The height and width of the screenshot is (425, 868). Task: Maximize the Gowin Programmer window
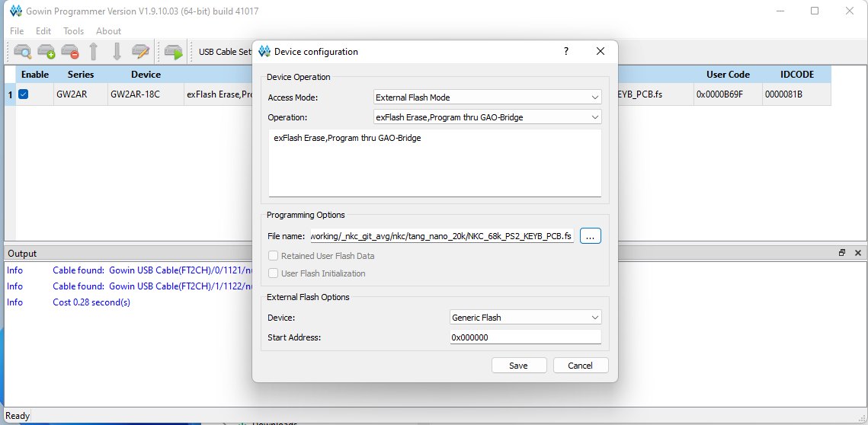click(815, 11)
